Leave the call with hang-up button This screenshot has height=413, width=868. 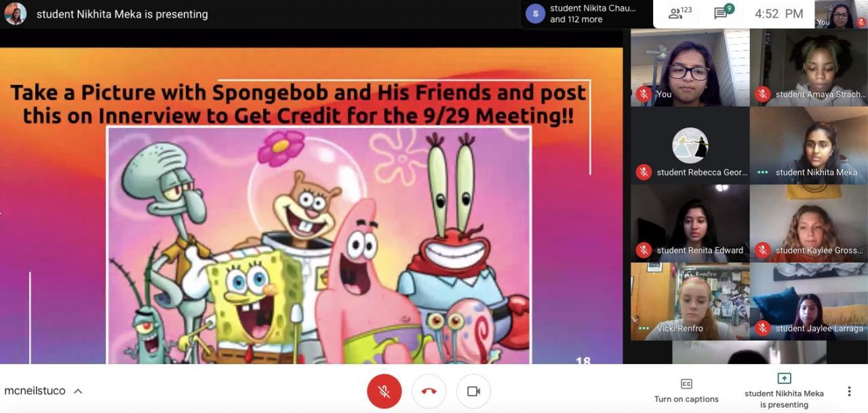coord(429,391)
